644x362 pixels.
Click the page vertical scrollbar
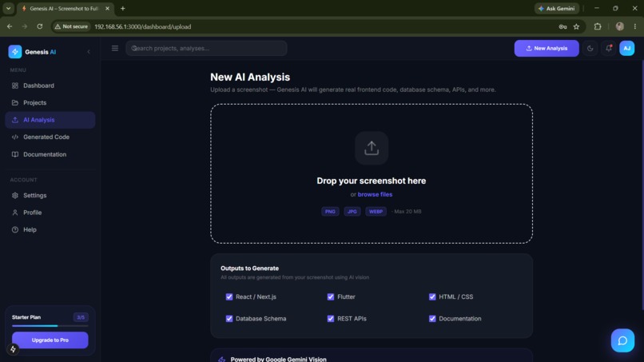(642, 185)
